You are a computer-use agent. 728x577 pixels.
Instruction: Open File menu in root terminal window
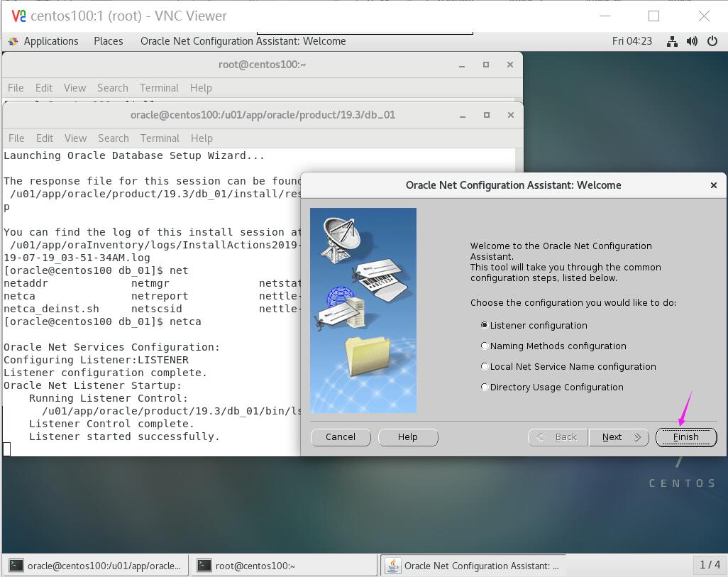(x=16, y=88)
